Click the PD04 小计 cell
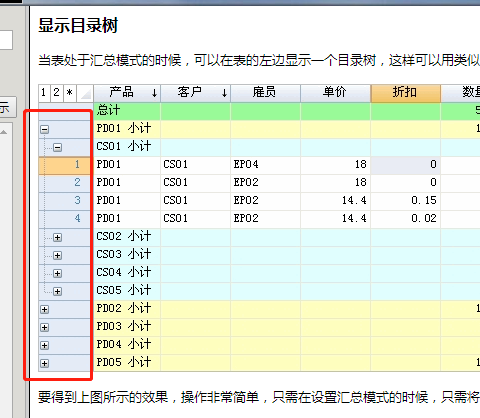This screenshot has width=480, height=418. pos(127,345)
